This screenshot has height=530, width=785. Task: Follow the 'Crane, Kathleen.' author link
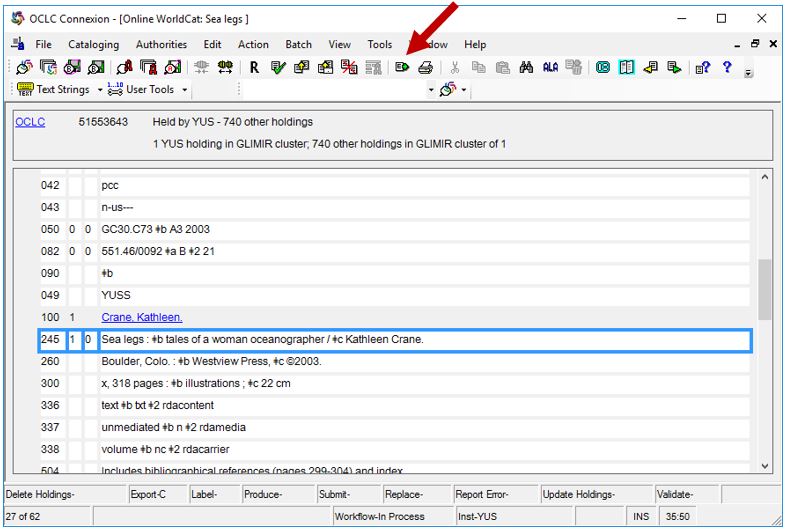tap(142, 317)
